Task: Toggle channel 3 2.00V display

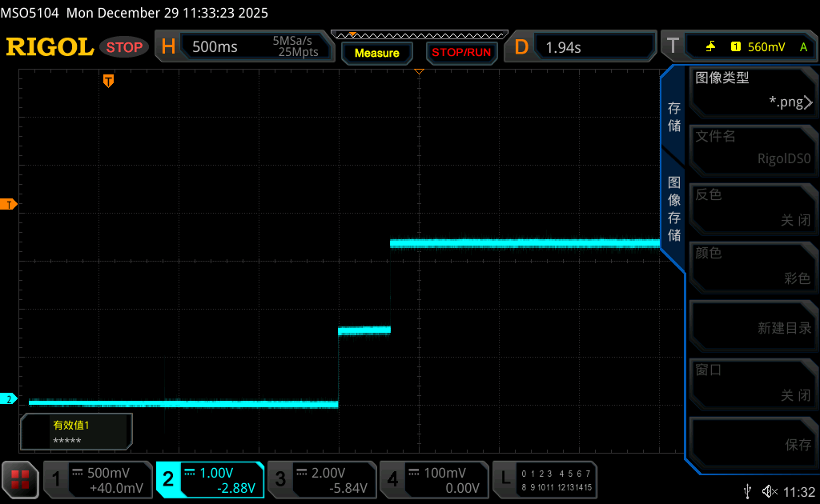Action: click(x=322, y=480)
